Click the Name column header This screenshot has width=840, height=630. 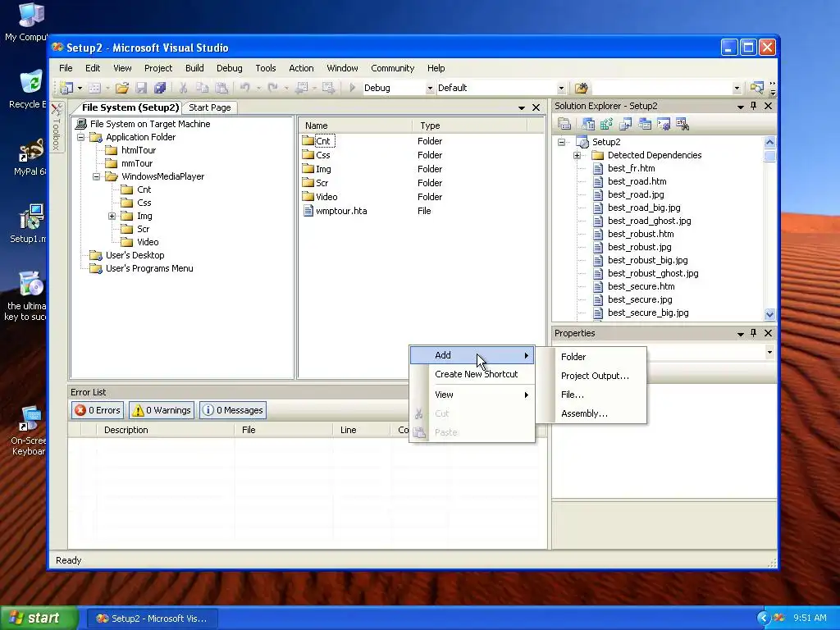354,126
